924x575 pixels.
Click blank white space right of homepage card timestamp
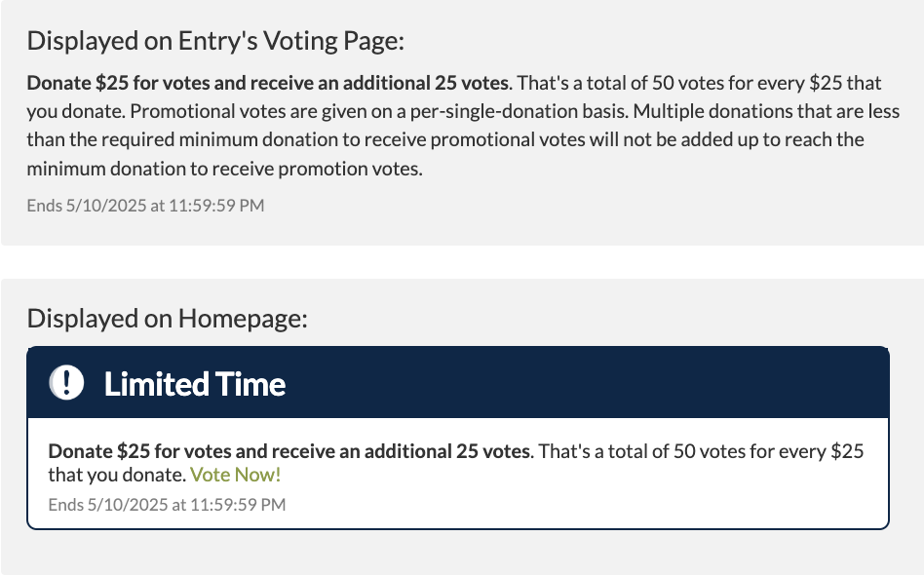(x=585, y=505)
